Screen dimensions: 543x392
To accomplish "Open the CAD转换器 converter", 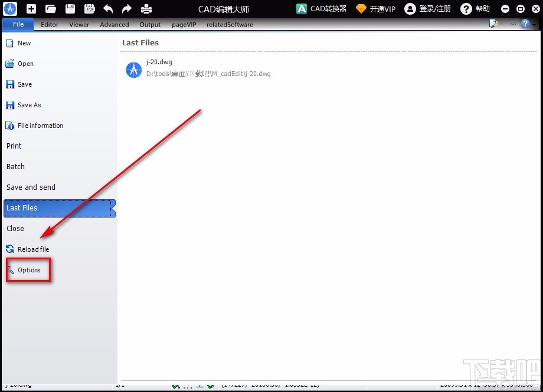I will [x=321, y=9].
